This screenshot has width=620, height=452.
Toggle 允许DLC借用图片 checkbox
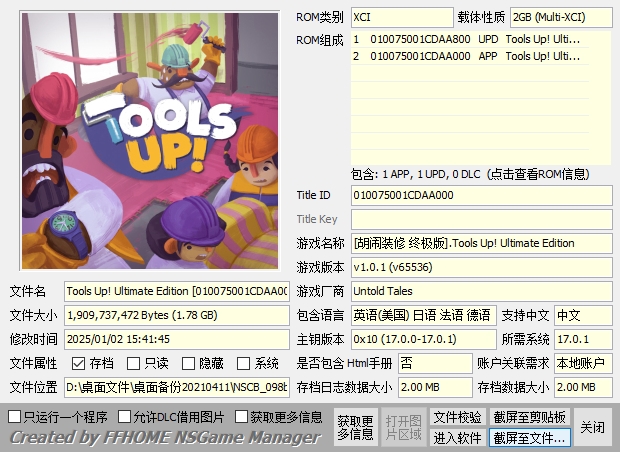pyautogui.click(x=124, y=416)
